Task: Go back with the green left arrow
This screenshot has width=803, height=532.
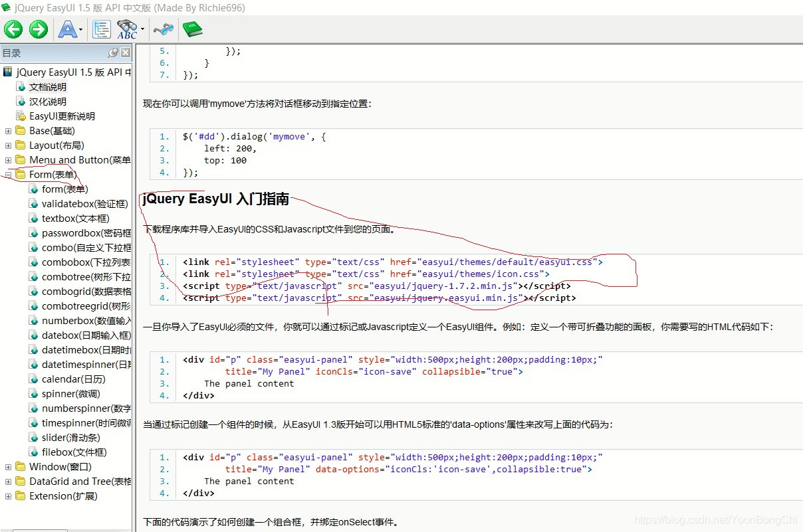Action: 13,29
